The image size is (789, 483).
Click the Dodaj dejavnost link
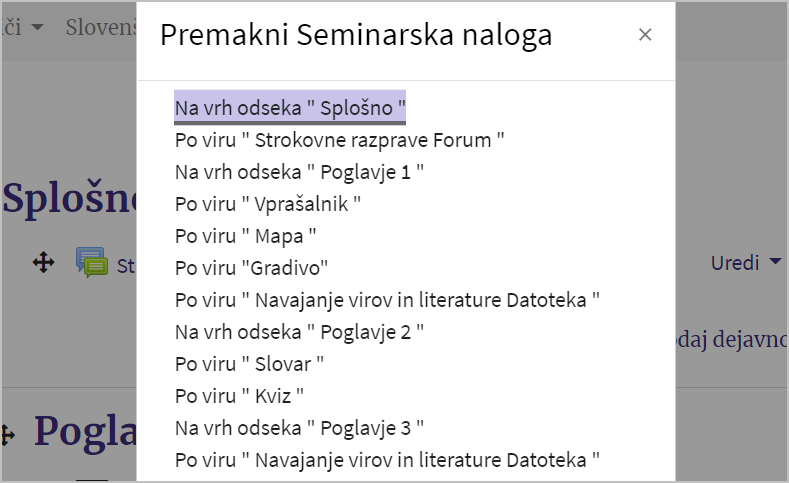[732, 339]
